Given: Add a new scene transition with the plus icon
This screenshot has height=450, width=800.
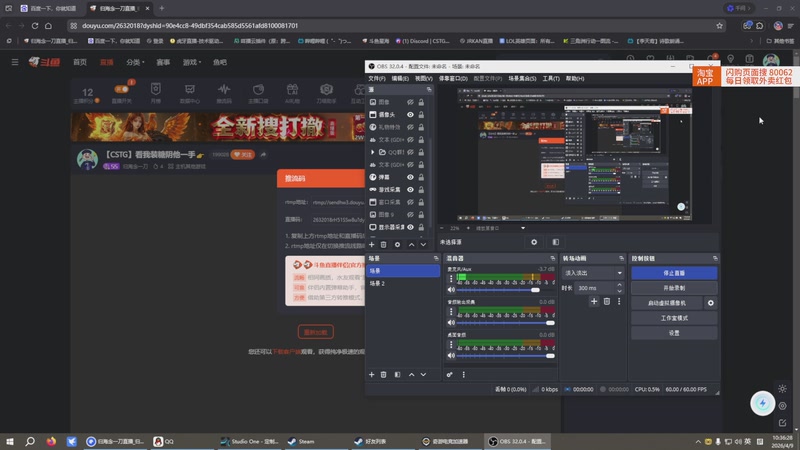Looking at the screenshot, I should 593,301.
